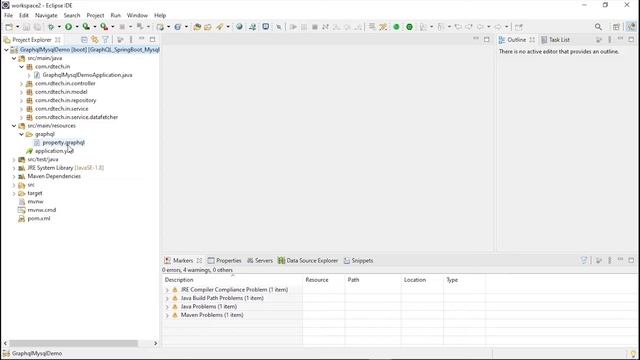Screen dimensions: 640x360
Task: Open the web browser globe icon
Action: tap(239, 27)
